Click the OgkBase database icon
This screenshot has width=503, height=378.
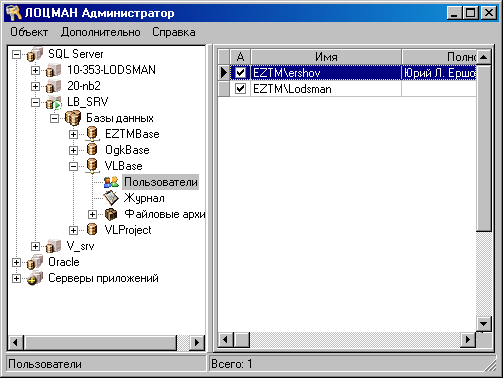tap(92, 150)
